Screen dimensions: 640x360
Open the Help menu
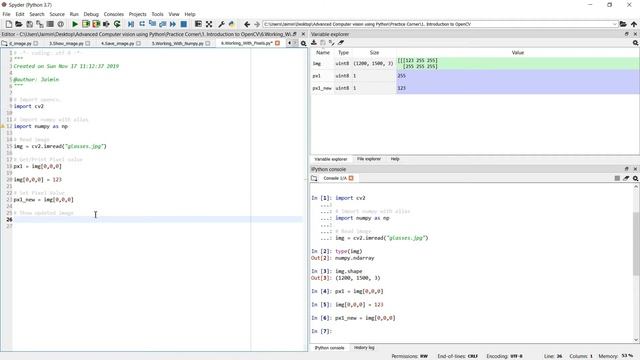(190, 14)
